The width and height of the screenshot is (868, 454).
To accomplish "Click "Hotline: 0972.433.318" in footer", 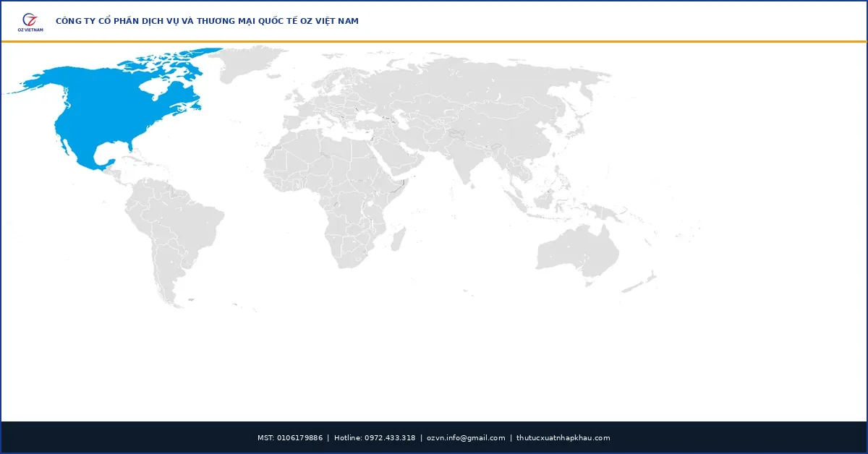I will [375, 438].
